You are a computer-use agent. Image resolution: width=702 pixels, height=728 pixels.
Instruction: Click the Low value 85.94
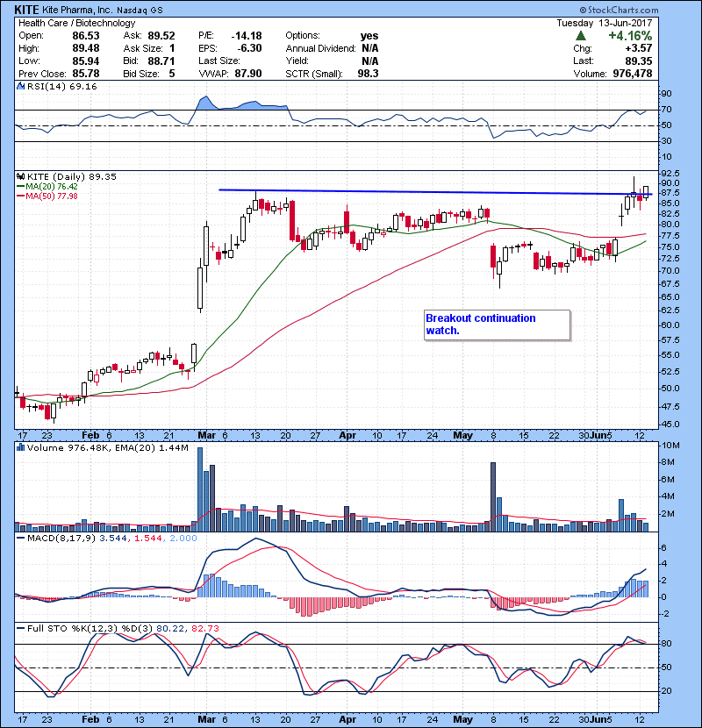point(85,61)
